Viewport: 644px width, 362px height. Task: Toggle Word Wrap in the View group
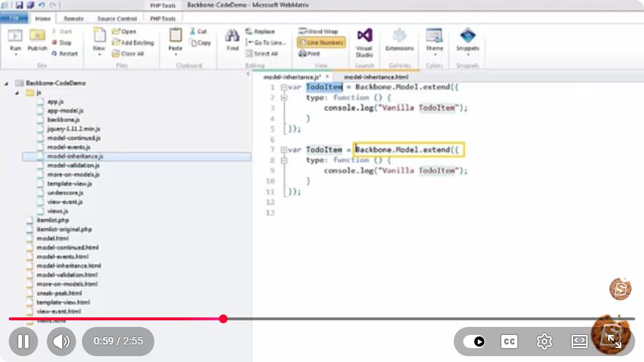(318, 31)
